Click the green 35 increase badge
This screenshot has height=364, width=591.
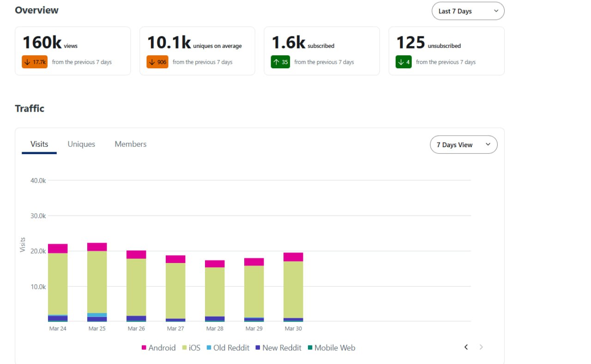pyautogui.click(x=281, y=62)
